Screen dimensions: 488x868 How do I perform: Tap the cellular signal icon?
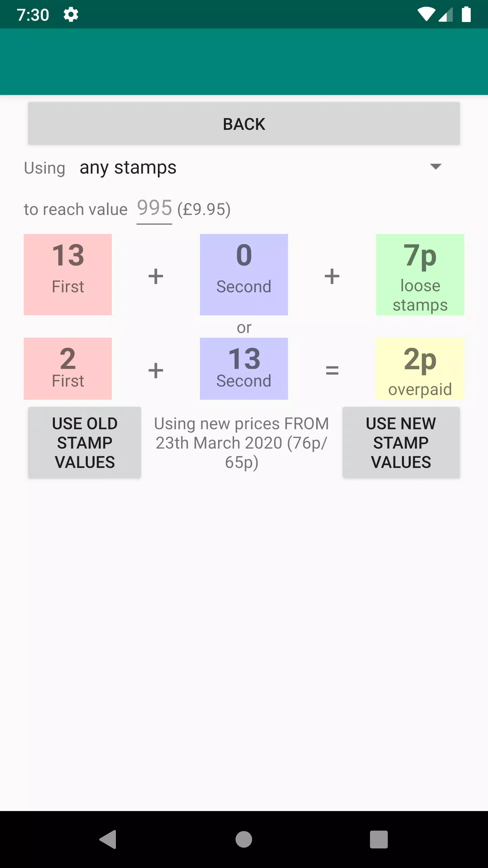pos(446,15)
